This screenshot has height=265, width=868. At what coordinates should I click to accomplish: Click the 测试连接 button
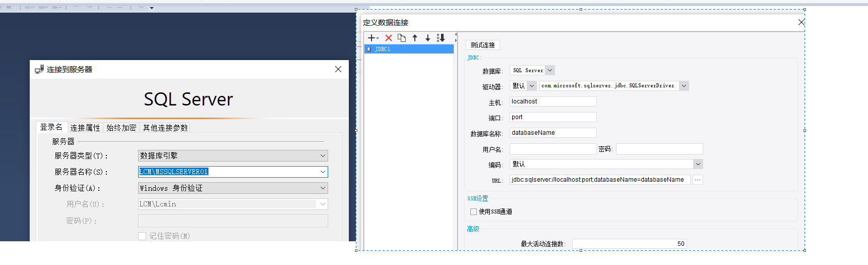point(482,45)
